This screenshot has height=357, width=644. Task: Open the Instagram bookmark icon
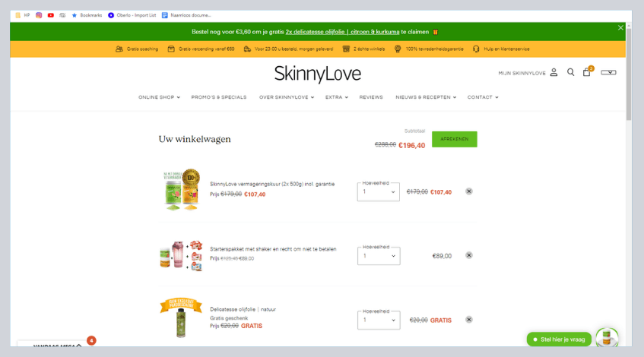pyautogui.click(x=39, y=15)
